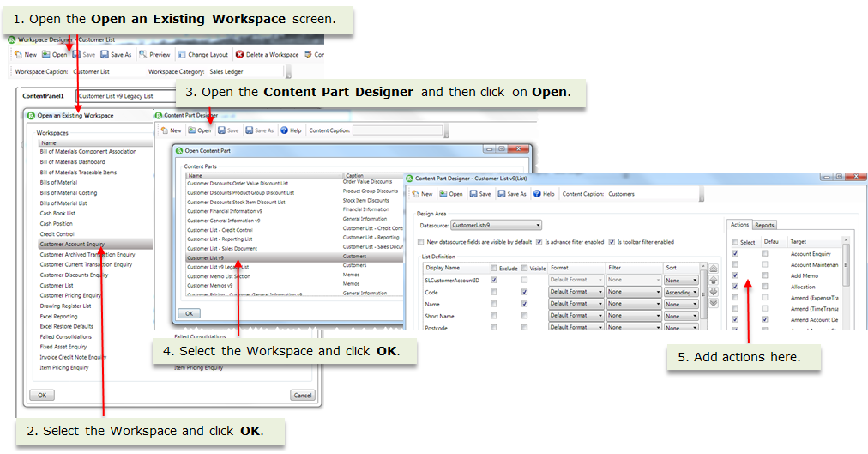The height and width of the screenshot is (454, 868).
Task: Open the Datasource dropdown showing CustomerListv9
Action: click(x=496, y=226)
